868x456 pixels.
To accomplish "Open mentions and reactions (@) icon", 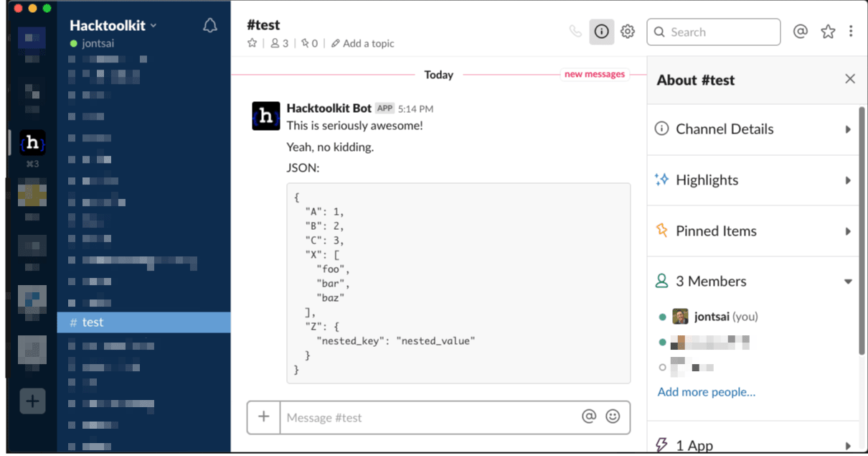I will [801, 32].
